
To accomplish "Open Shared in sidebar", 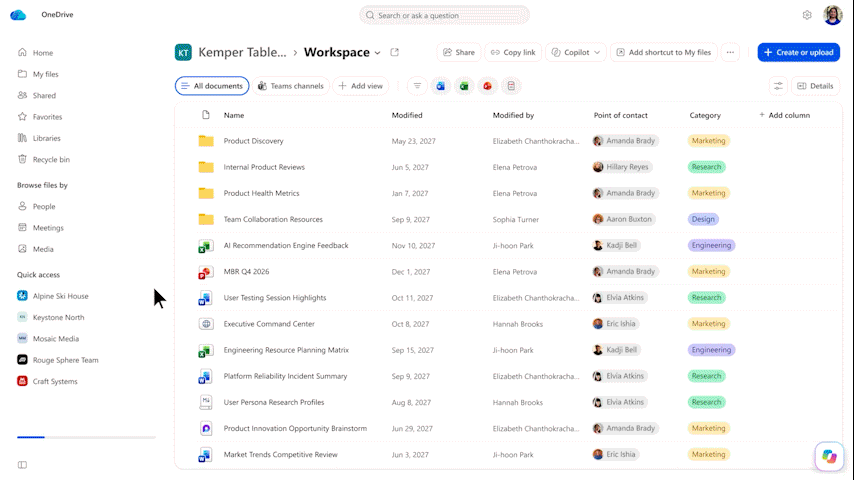I will (44, 95).
